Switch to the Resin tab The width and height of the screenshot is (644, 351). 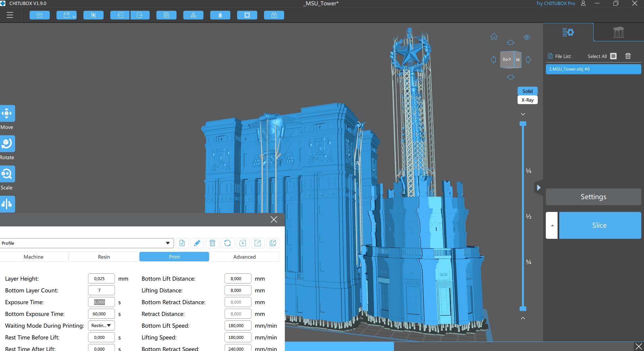104,256
